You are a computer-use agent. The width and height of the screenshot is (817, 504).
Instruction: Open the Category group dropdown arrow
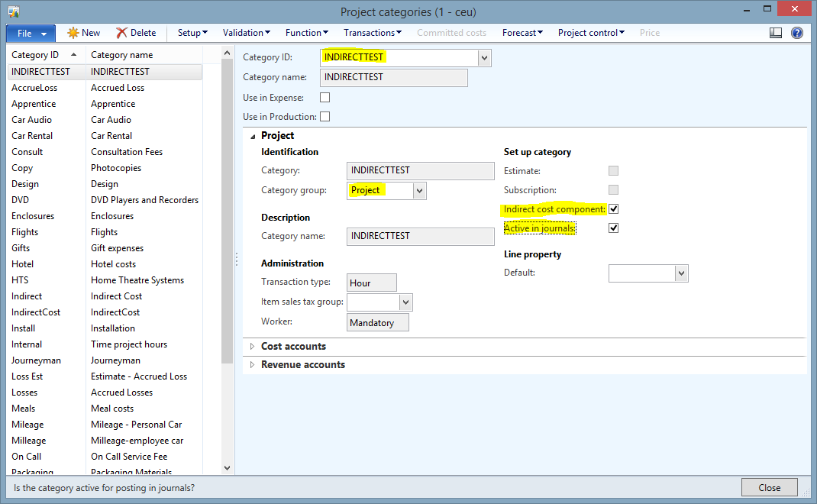(x=419, y=191)
